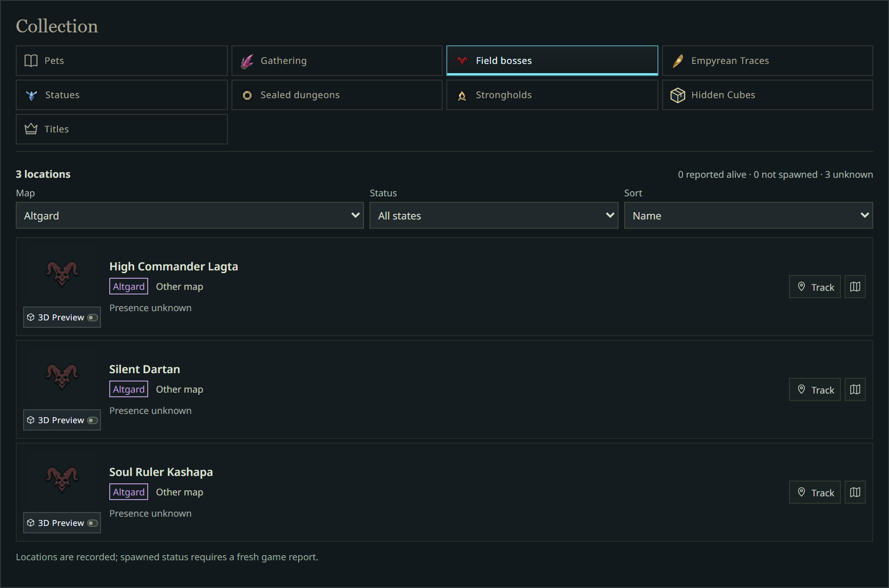Track Soul Ruler Kashapa
Image resolution: width=889 pixels, height=588 pixels.
815,492
